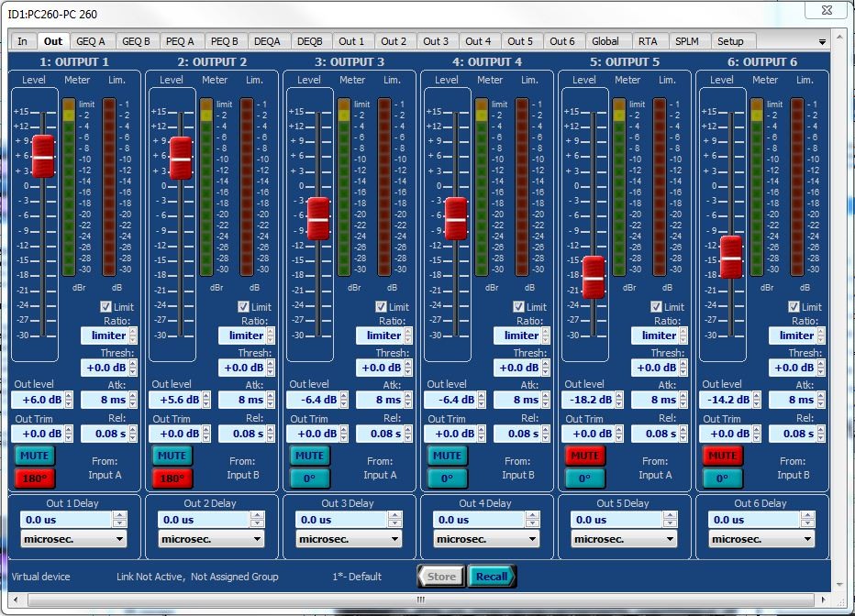The height and width of the screenshot is (616, 855).
Task: Toggle 180° polarity on Output 2
Action: pos(172,478)
